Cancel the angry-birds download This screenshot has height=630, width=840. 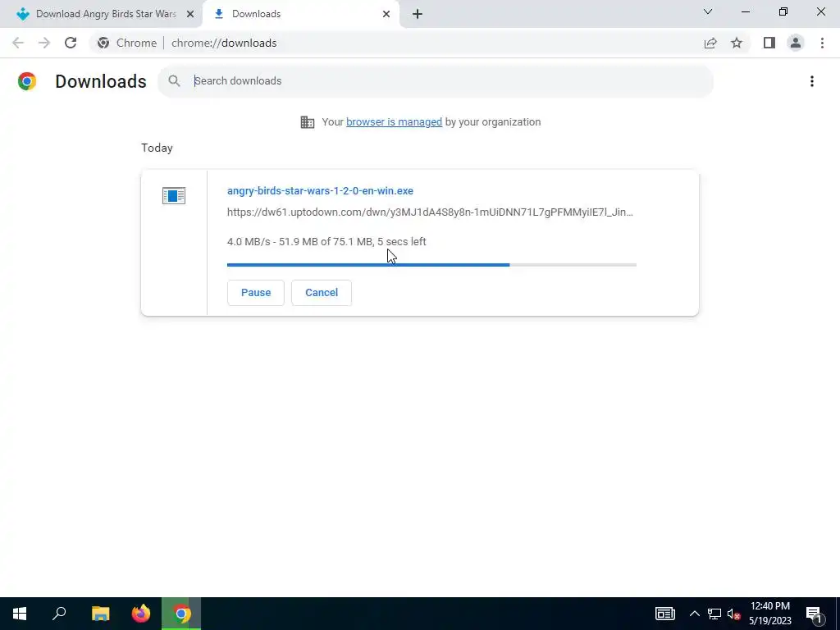[322, 293]
